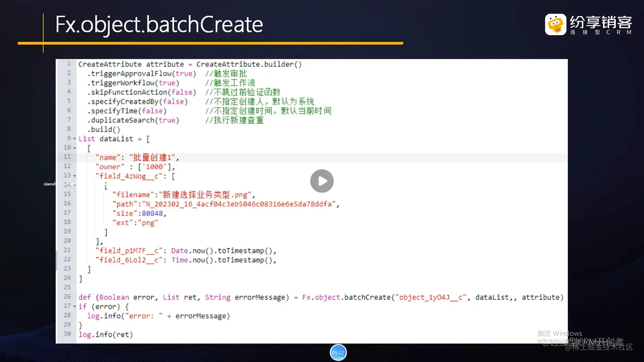Image resolution: width=644 pixels, height=362 pixels.
Task: Click the skipFunctionAction(false) code line
Action: (142, 92)
